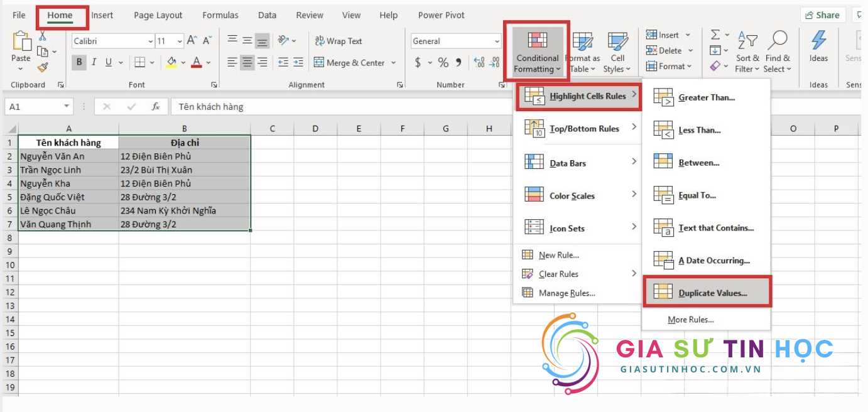
Task: Click the Paste clipboard icon
Action: (x=21, y=41)
